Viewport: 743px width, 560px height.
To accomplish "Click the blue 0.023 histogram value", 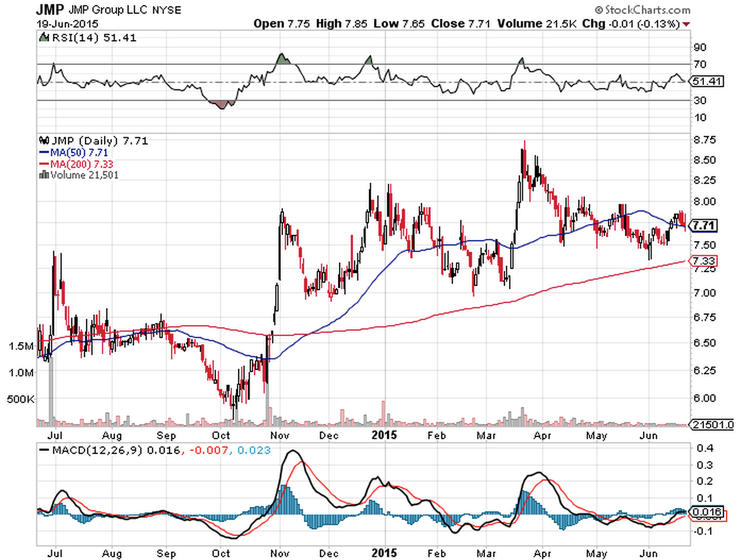I will [x=255, y=451].
